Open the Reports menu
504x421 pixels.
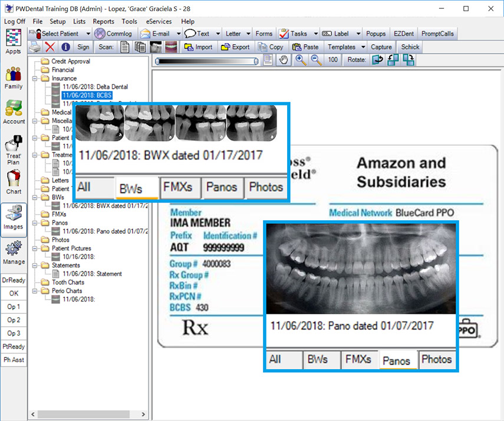(x=104, y=22)
